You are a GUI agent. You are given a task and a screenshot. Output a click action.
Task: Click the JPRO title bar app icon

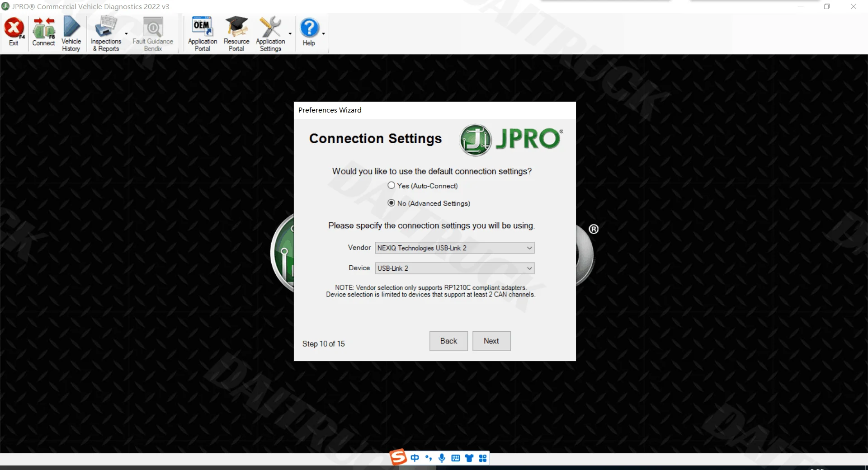[x=6, y=6]
